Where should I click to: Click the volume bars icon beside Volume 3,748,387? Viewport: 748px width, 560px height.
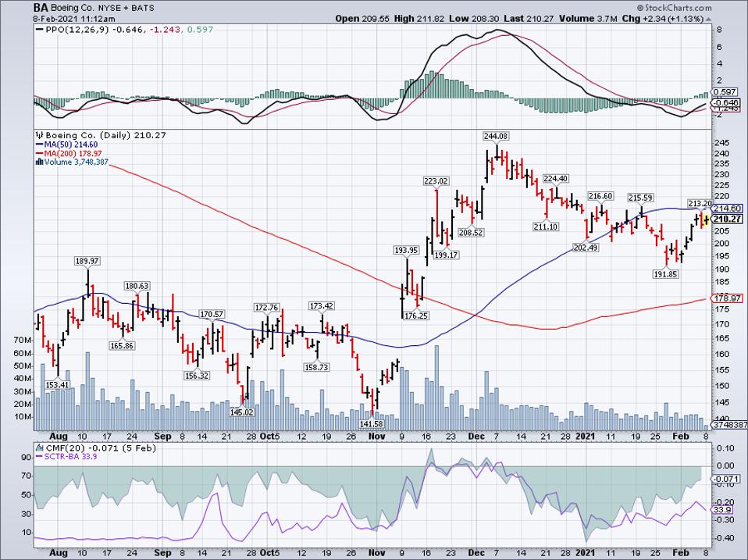point(40,162)
